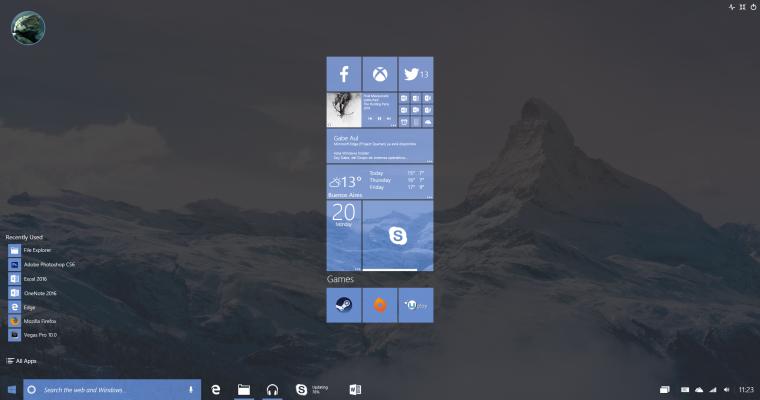Open the calendar tile showing 20 Monday
The width and height of the screenshot is (760, 400).
[344, 236]
